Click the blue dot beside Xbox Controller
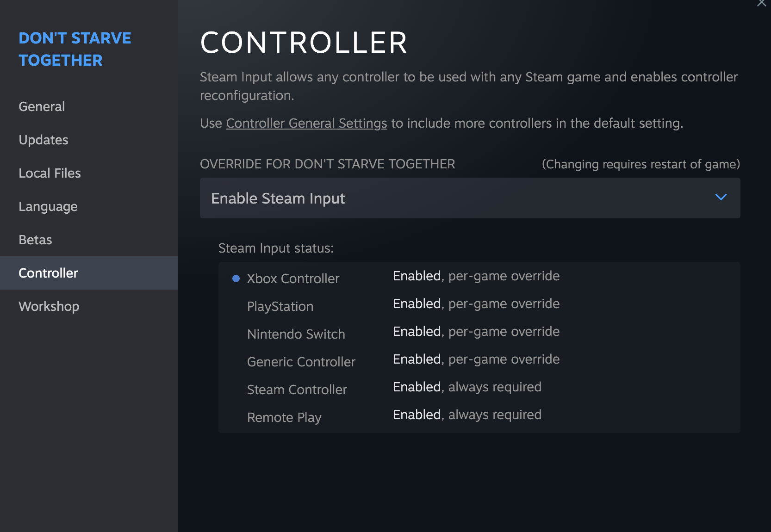Image resolution: width=771 pixels, height=532 pixels. (x=236, y=278)
